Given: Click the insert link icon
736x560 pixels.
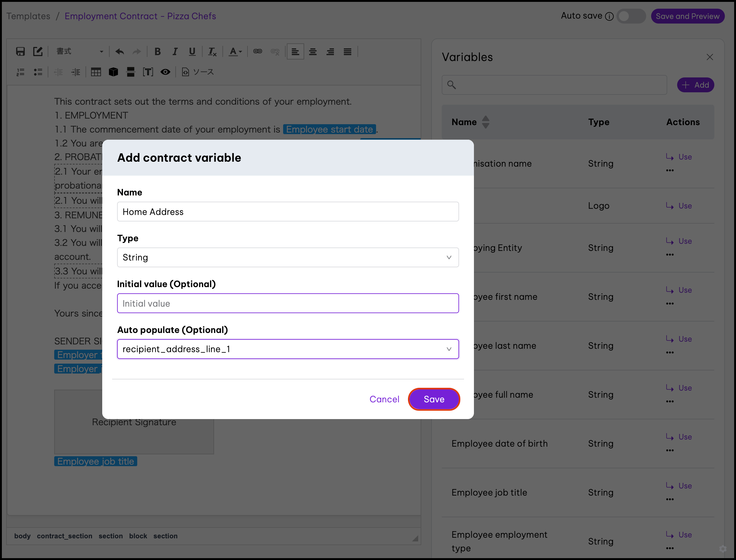Looking at the screenshot, I should 257,52.
